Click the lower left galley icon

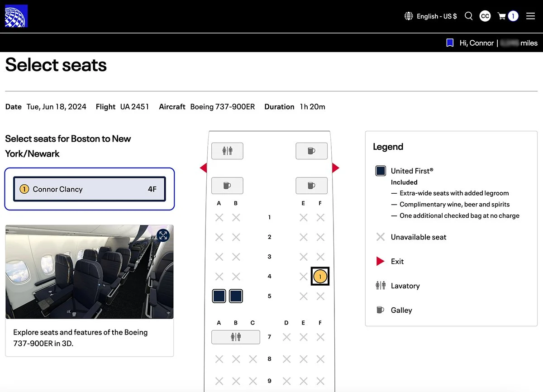tap(227, 185)
